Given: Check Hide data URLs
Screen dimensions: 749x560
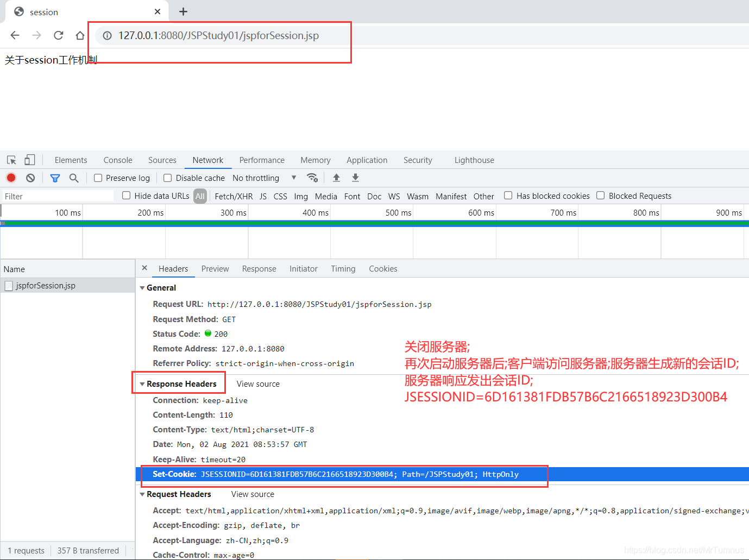Looking at the screenshot, I should click(x=127, y=196).
